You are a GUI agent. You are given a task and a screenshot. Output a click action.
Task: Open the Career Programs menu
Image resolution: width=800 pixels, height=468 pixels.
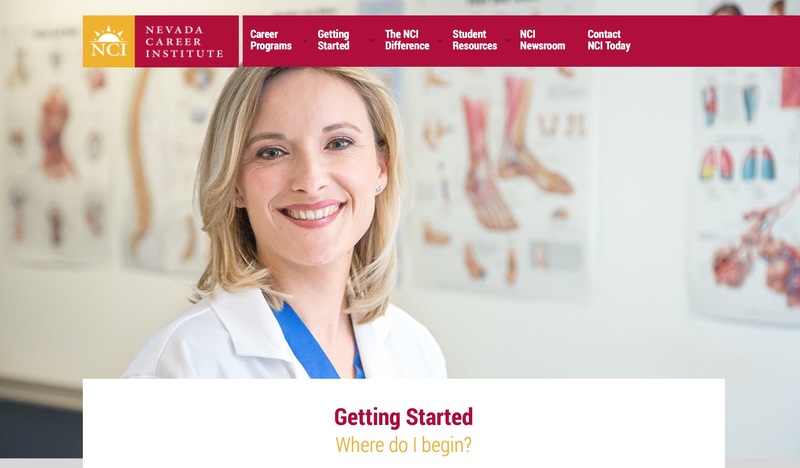[271, 40]
